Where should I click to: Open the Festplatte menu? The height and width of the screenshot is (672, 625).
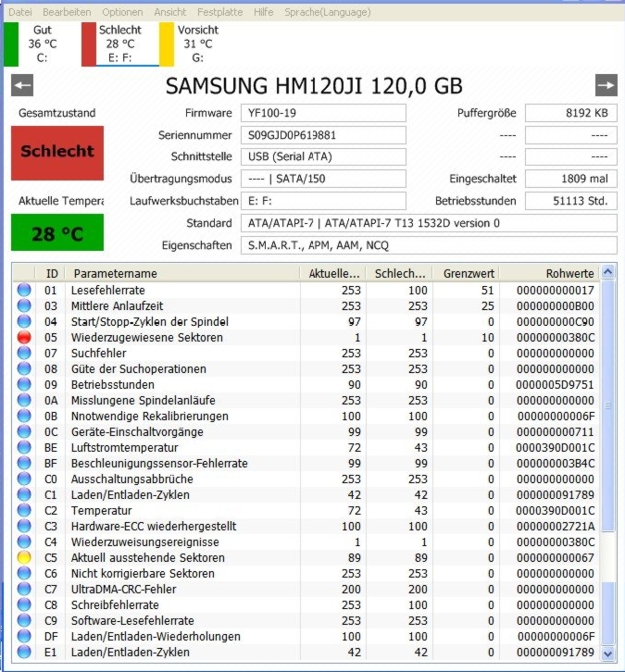tap(220, 12)
